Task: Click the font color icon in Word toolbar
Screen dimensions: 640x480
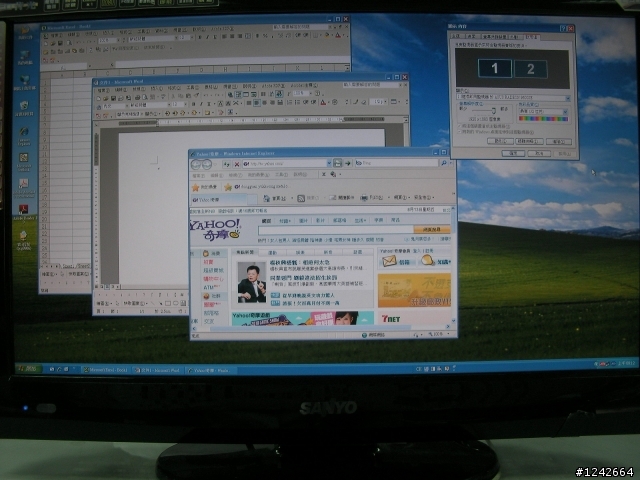Action: click(324, 103)
